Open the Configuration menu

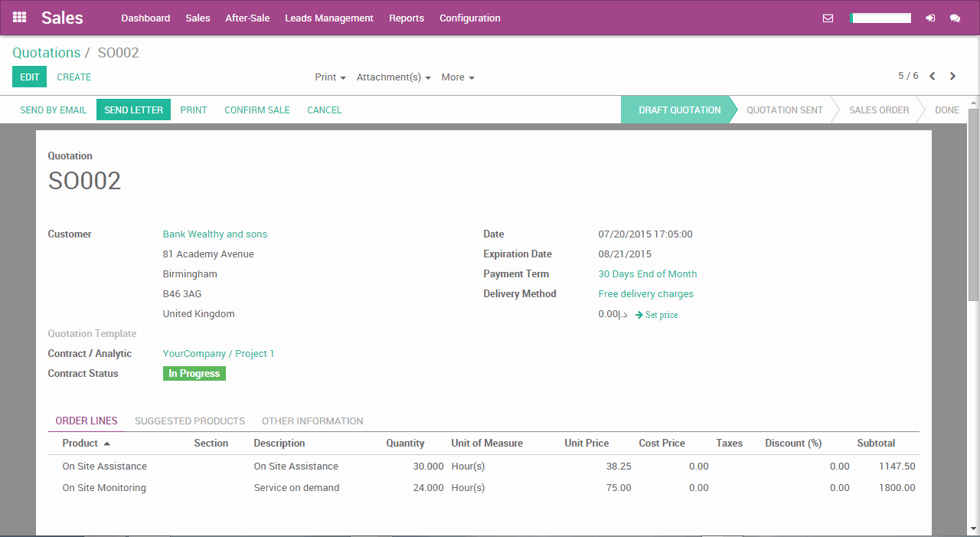[469, 18]
